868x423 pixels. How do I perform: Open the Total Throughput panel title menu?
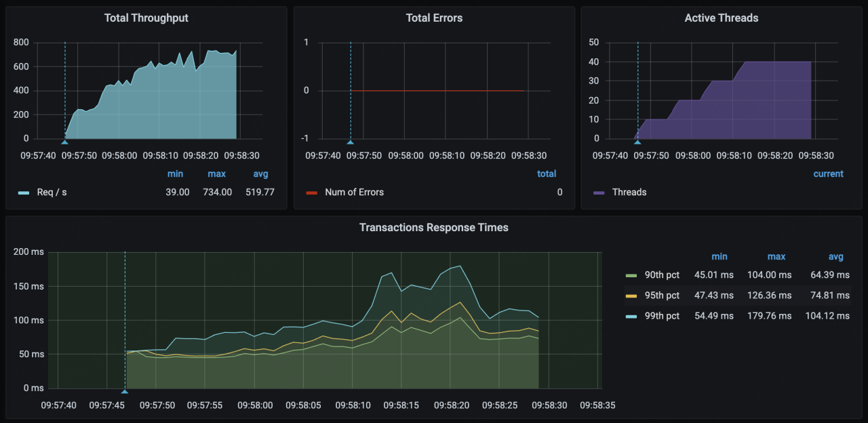[146, 18]
